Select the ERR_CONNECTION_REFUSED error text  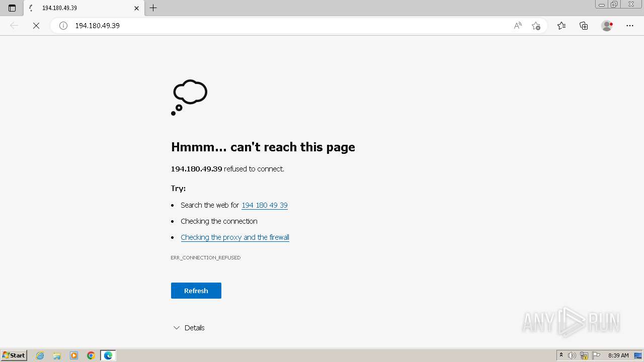pos(206,257)
